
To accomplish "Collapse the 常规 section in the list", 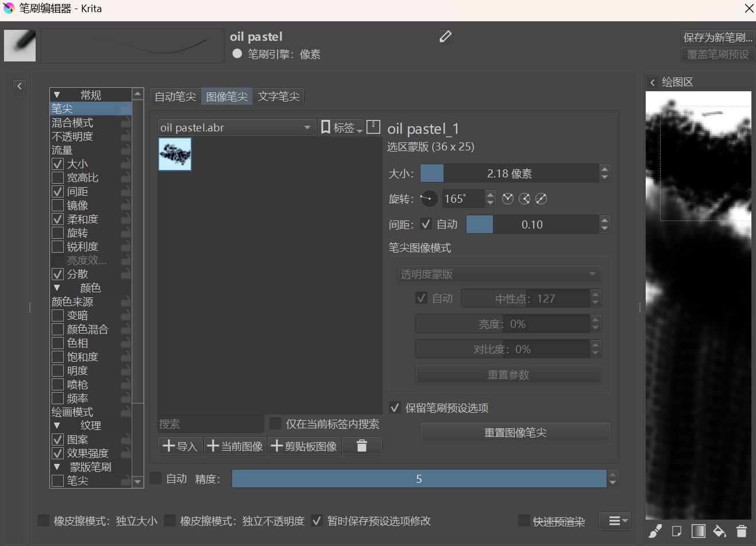I will pos(57,95).
